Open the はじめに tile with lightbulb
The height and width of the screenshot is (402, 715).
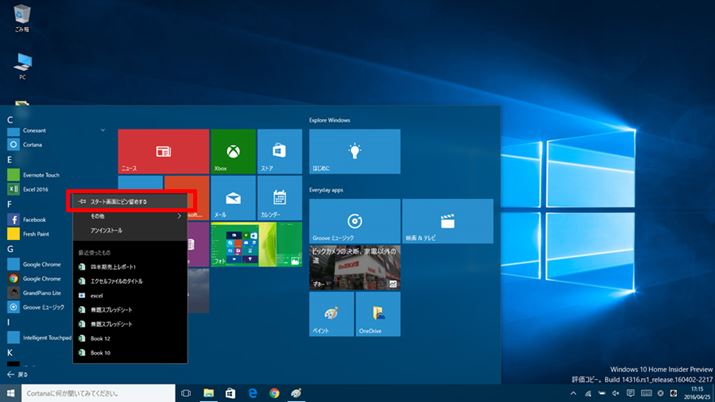click(x=354, y=151)
